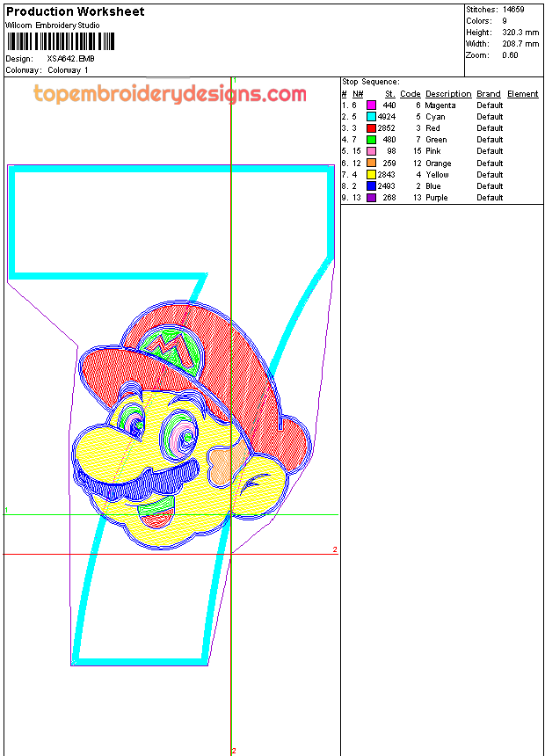Click the 'Production Worksheet' title

75,11
